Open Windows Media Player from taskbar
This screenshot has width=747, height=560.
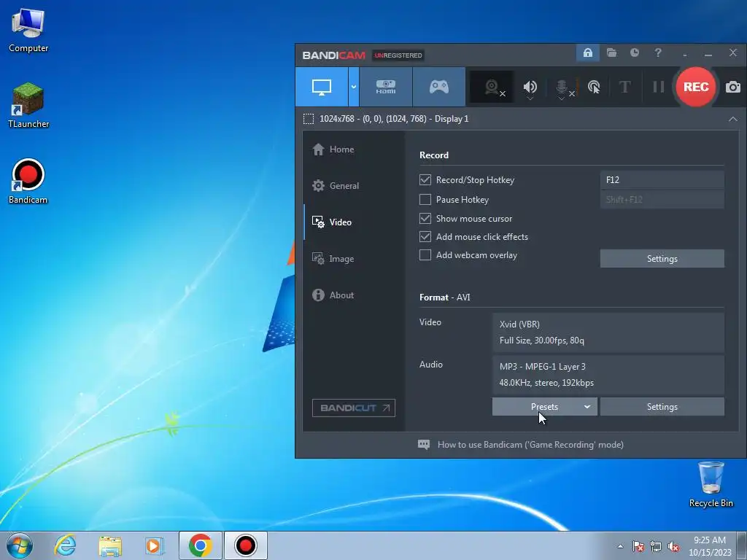coord(155,545)
